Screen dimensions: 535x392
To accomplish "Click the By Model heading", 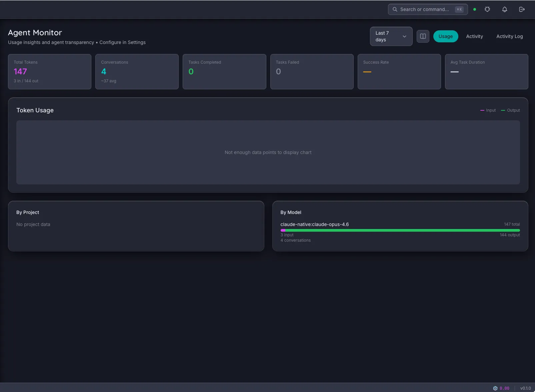I will (x=291, y=212).
